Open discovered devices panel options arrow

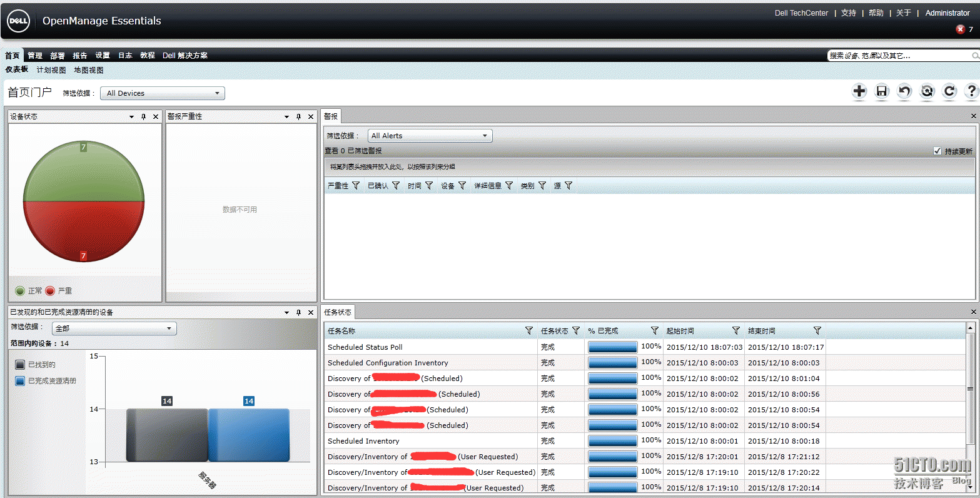(286, 312)
